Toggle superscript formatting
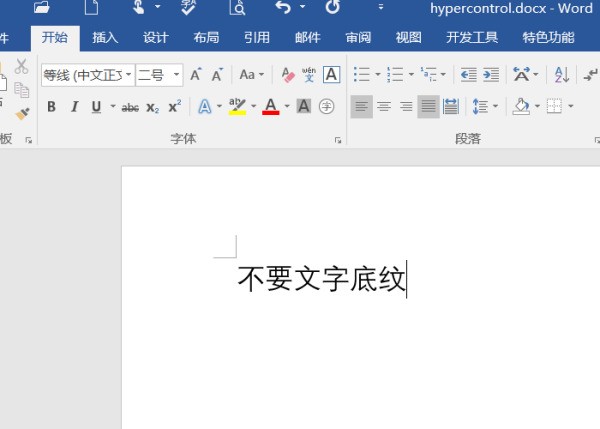 (175, 106)
